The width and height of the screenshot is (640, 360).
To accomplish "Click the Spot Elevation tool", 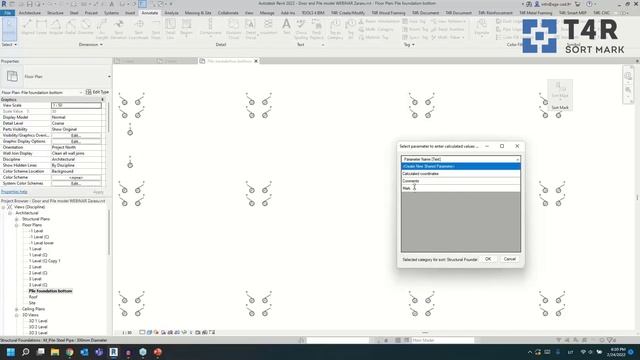I will tap(118, 29).
